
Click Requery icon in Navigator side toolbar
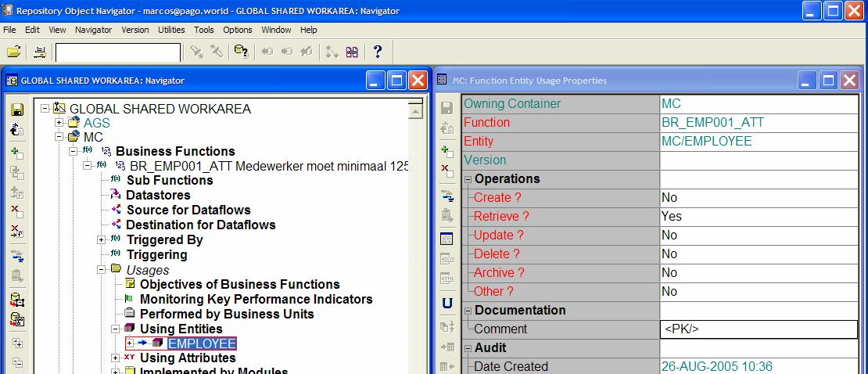tap(17, 130)
